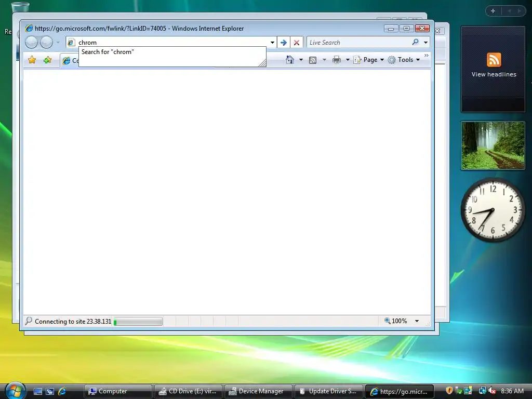The height and width of the screenshot is (399, 532).
Task: Click the Add to Favorites icon
Action: (47, 60)
